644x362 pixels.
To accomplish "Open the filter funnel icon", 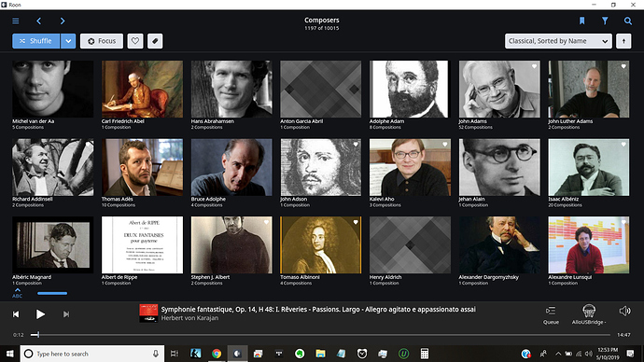I will point(605,21).
